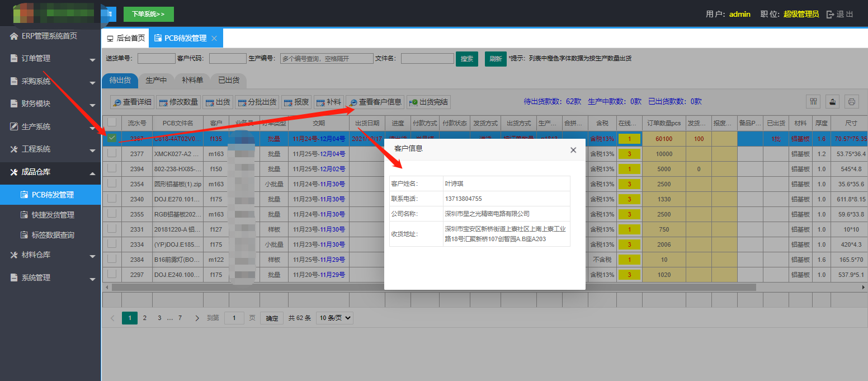Click the export icon above the table
868x381 pixels.
(x=832, y=102)
